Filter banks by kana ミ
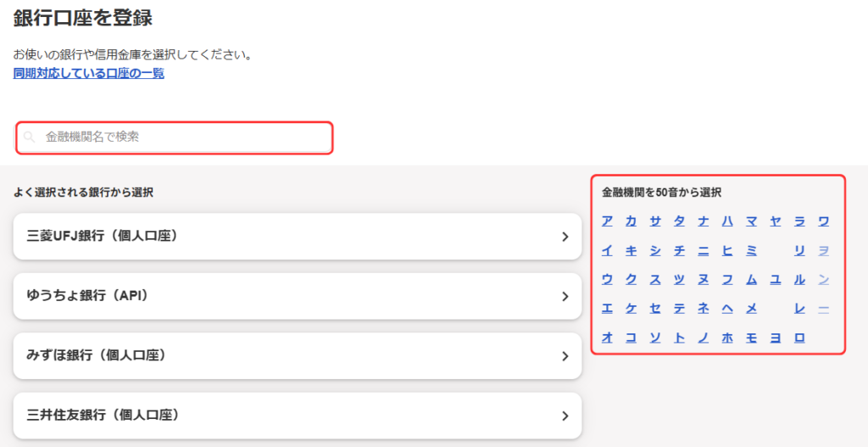 point(751,250)
